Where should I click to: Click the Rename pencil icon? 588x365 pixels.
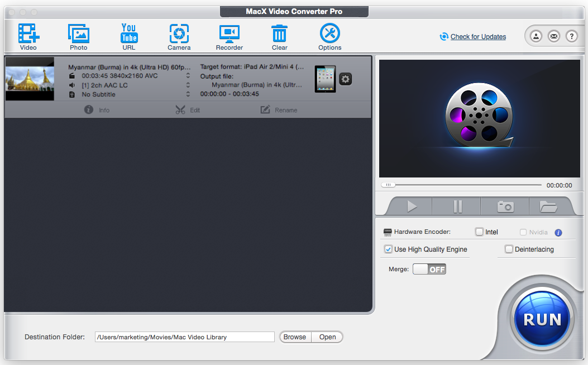tap(265, 109)
